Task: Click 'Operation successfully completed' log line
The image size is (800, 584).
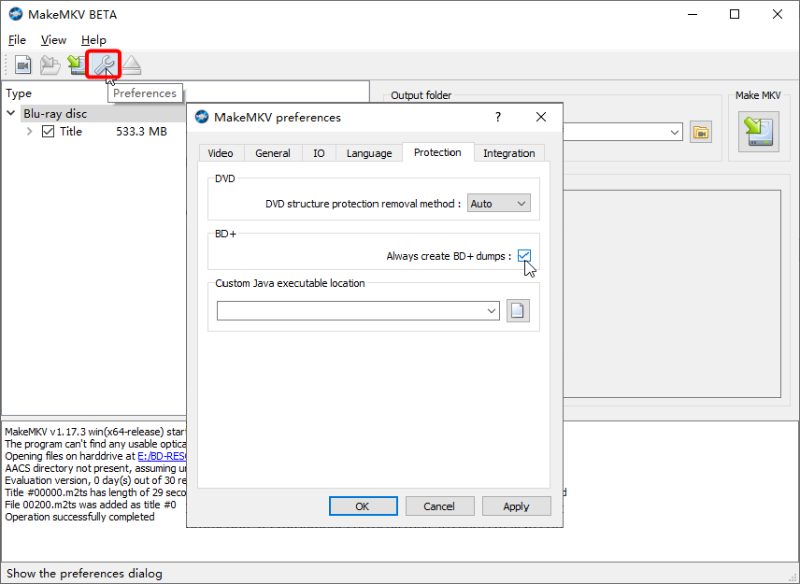Action: (80, 517)
